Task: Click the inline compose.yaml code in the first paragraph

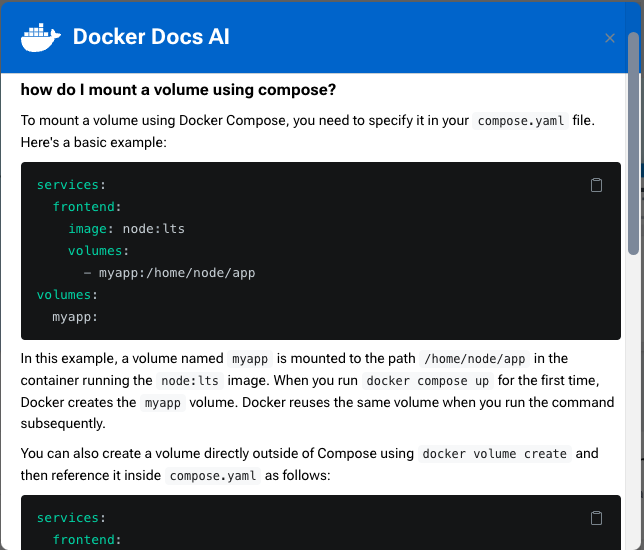Action: pos(520,121)
